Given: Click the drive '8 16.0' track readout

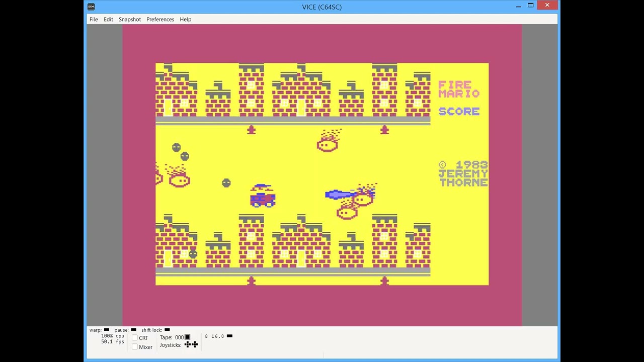Looking at the screenshot, I should 214,336.
